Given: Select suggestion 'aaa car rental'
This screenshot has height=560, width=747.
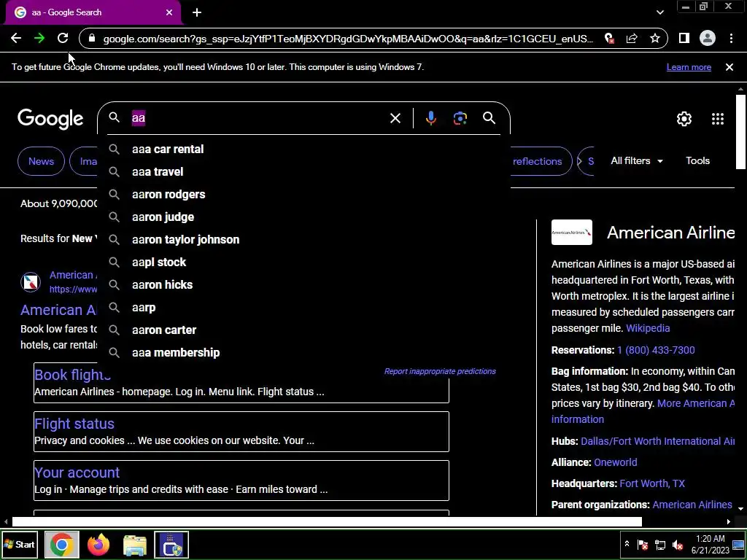Looking at the screenshot, I should pyautogui.click(x=304, y=149).
